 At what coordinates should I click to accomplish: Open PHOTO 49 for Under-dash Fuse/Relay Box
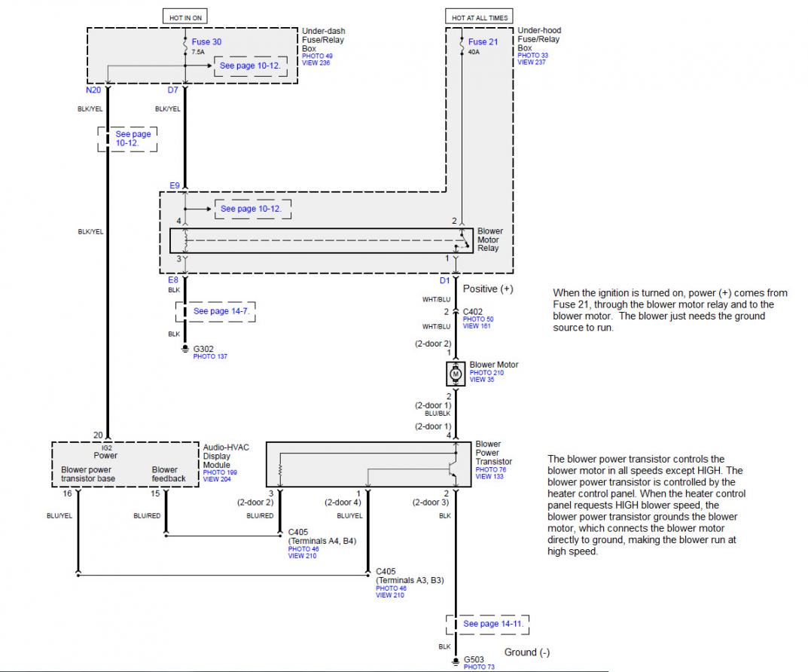pyautogui.click(x=316, y=56)
